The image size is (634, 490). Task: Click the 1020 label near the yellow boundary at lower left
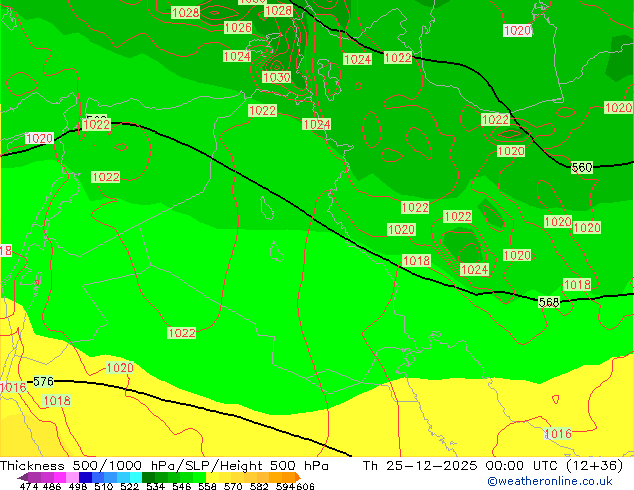pyautogui.click(x=120, y=368)
